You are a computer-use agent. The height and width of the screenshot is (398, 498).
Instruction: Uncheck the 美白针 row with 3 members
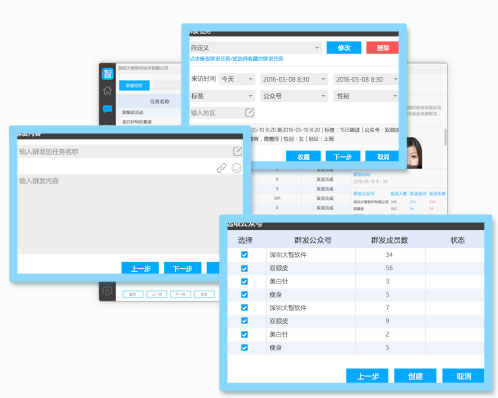point(244,281)
